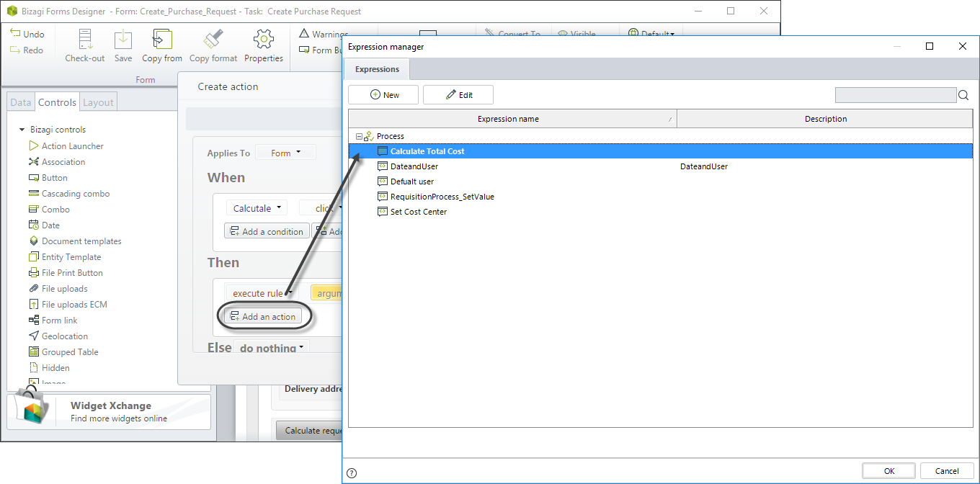
Task: Click the Hidden control icon
Action: pyautogui.click(x=34, y=368)
